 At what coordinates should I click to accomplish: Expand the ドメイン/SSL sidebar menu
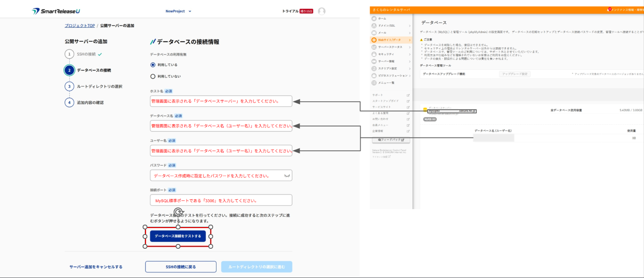391,26
